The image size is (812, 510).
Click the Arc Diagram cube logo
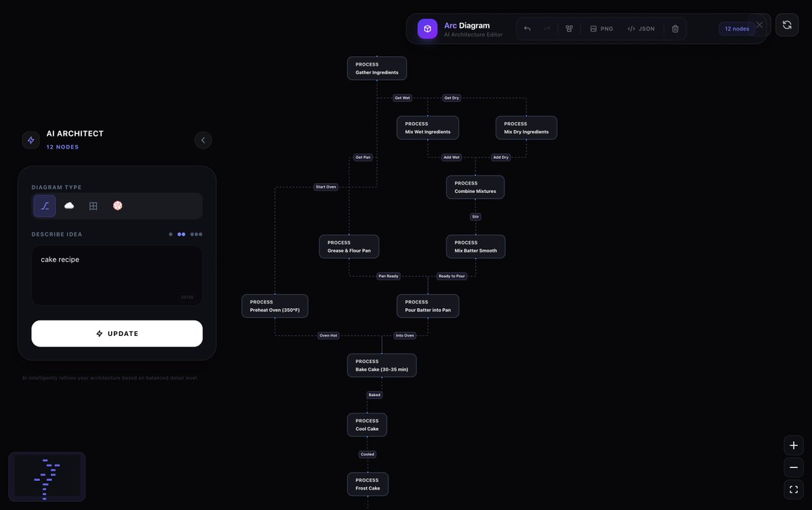click(427, 29)
